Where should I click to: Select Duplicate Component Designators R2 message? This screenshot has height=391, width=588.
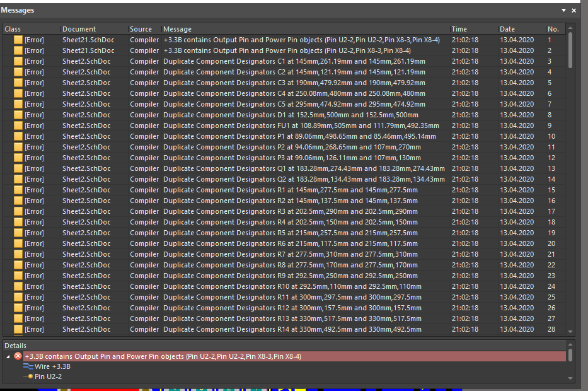coord(285,201)
